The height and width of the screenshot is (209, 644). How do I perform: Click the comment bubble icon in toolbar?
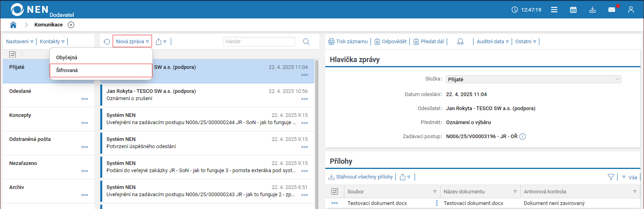pyautogui.click(x=460, y=42)
